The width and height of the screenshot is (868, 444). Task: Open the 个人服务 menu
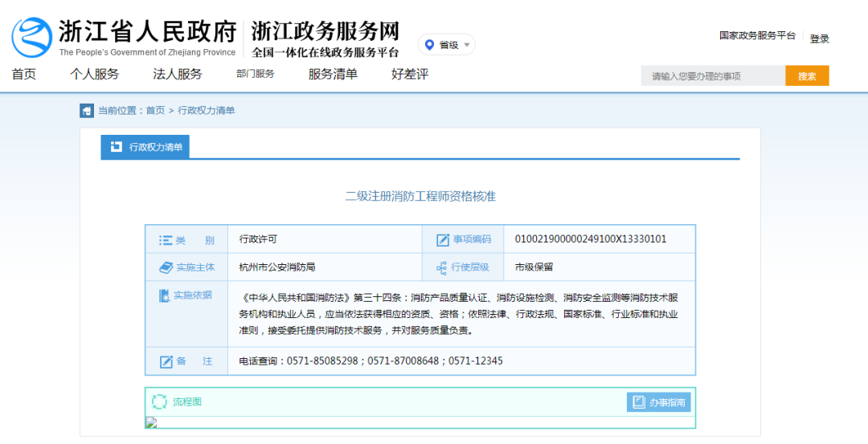click(x=94, y=75)
